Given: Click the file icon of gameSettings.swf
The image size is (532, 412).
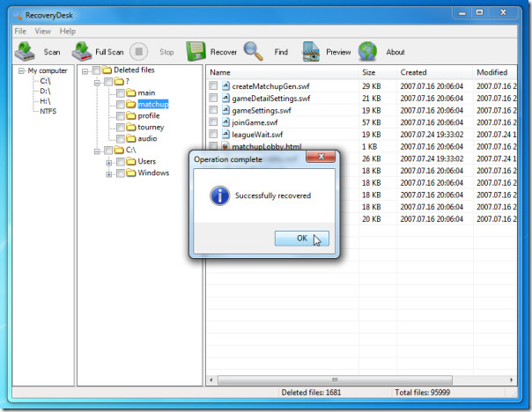Looking at the screenshot, I should (225, 110).
